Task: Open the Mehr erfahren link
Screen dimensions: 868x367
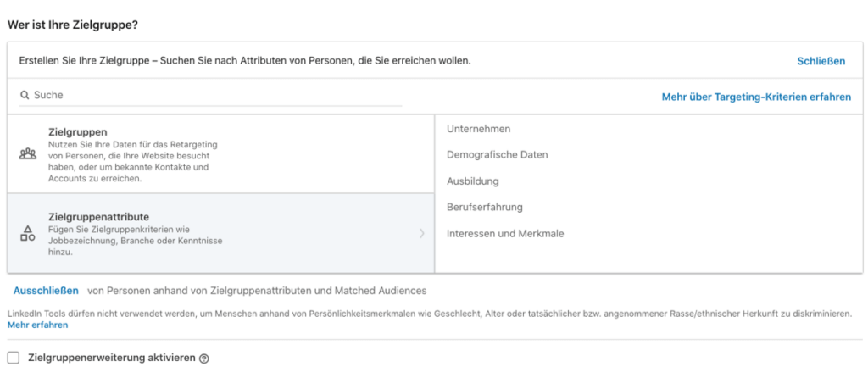Action: click(37, 325)
